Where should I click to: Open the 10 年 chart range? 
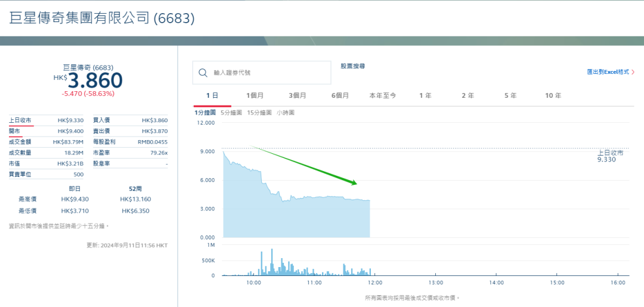[553, 95]
